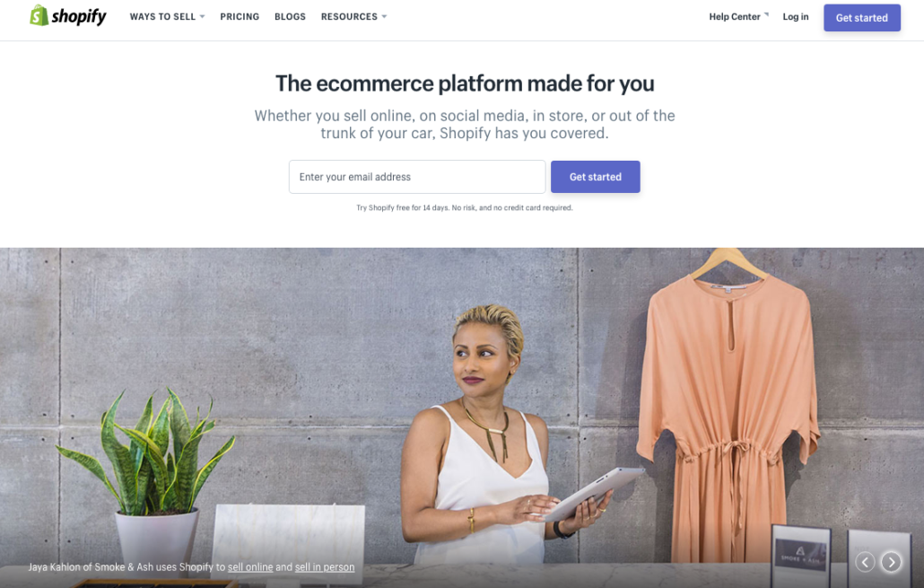Click the Get started button in the header
This screenshot has width=924, height=588.
(861, 18)
